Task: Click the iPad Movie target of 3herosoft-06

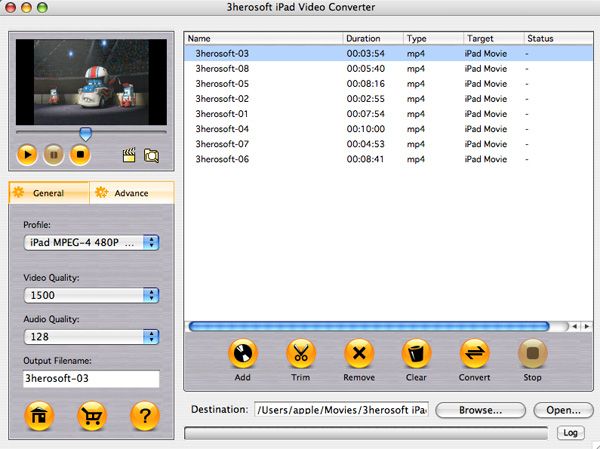Action: pos(486,159)
